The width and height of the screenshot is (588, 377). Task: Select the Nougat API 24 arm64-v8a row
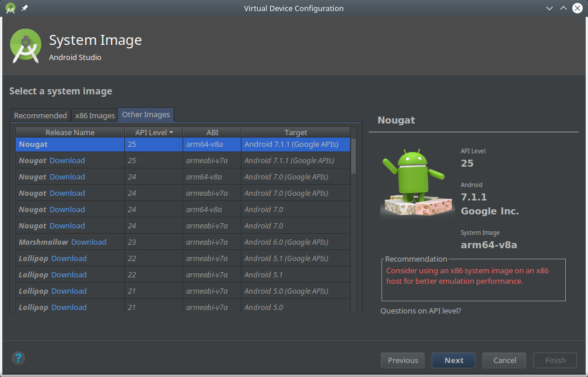point(175,177)
